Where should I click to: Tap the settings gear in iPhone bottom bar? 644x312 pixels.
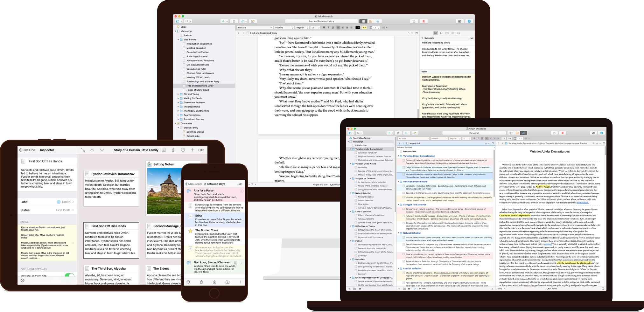coord(188,282)
